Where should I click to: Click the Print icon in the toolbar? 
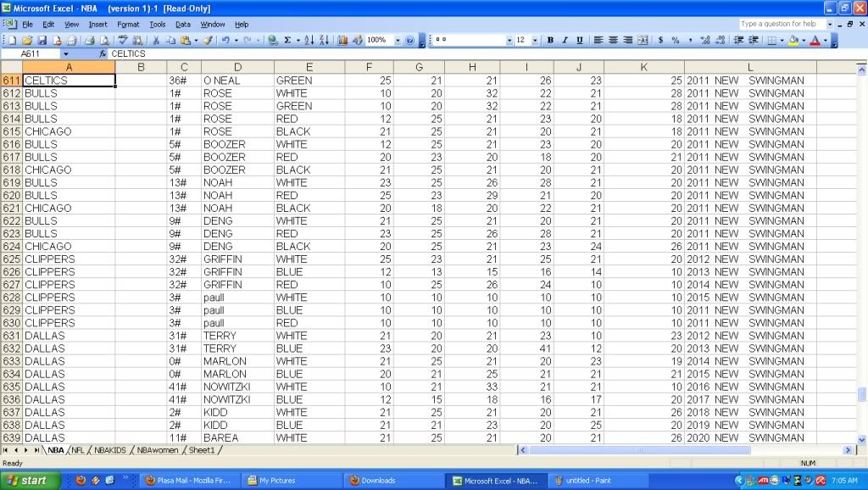click(89, 41)
